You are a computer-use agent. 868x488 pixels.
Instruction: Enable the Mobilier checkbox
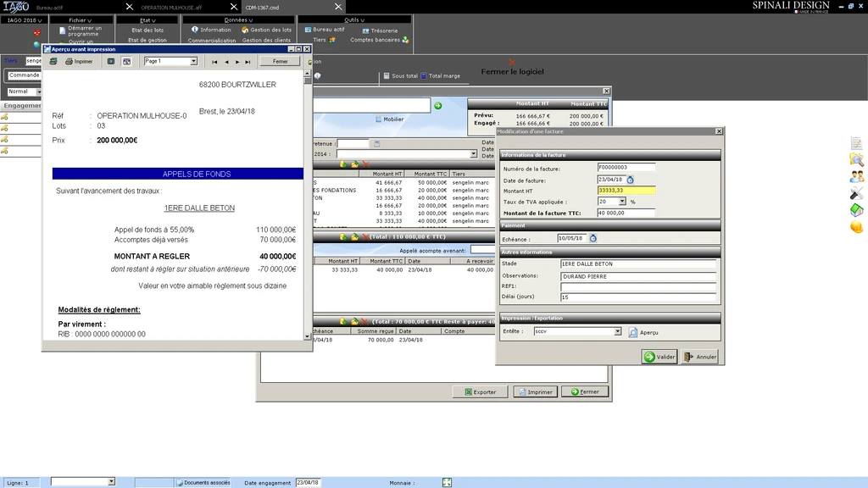378,119
